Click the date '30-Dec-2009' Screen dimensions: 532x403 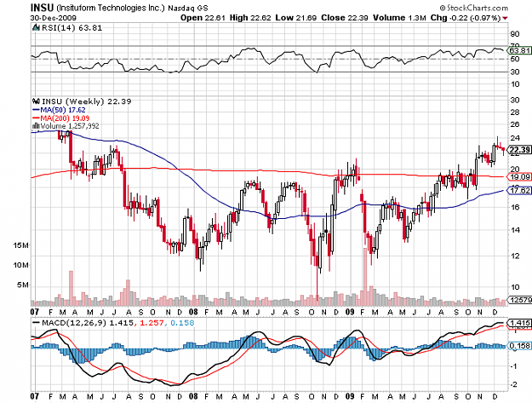point(54,18)
